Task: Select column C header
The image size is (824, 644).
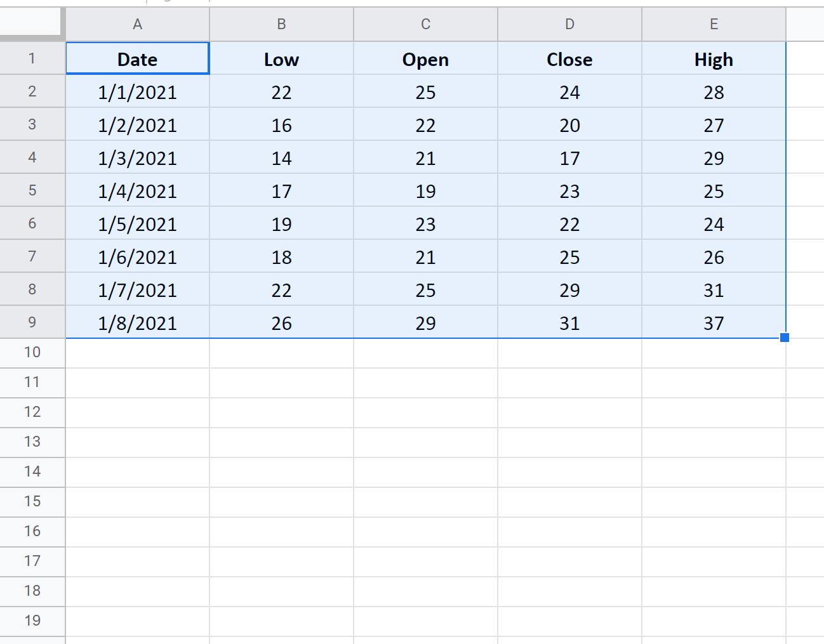Action: tap(425, 24)
